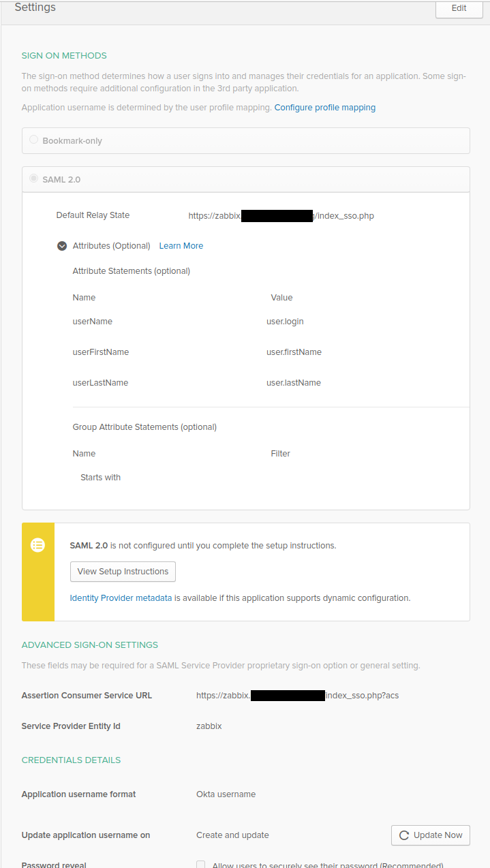This screenshot has height=868, width=490.
Task: Click the user.lastName attribute value
Action: tap(293, 383)
